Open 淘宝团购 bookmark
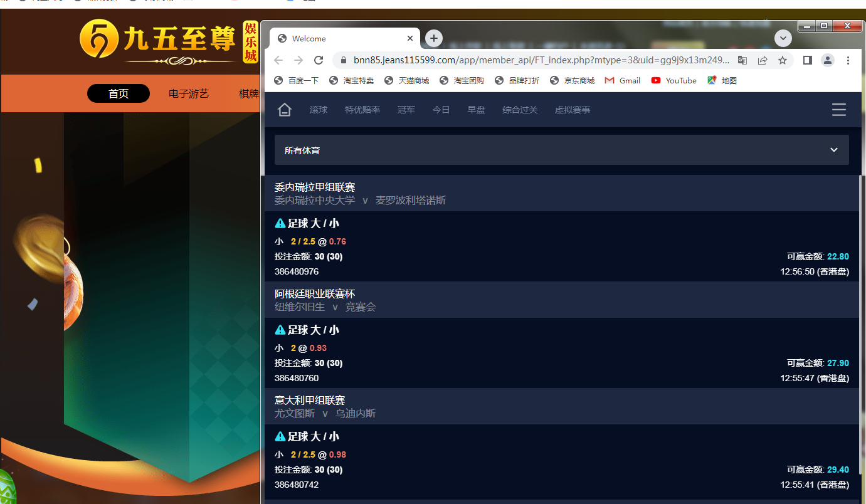Viewport: 866px width, 504px height. point(462,80)
